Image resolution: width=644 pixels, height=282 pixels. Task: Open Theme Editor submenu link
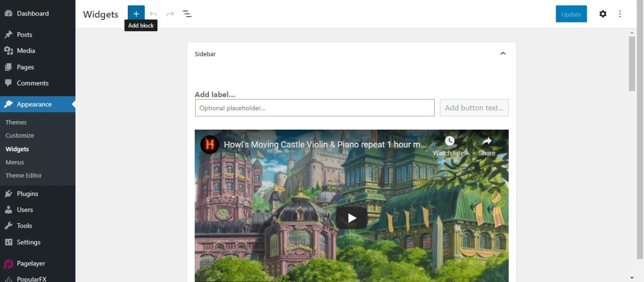click(24, 175)
